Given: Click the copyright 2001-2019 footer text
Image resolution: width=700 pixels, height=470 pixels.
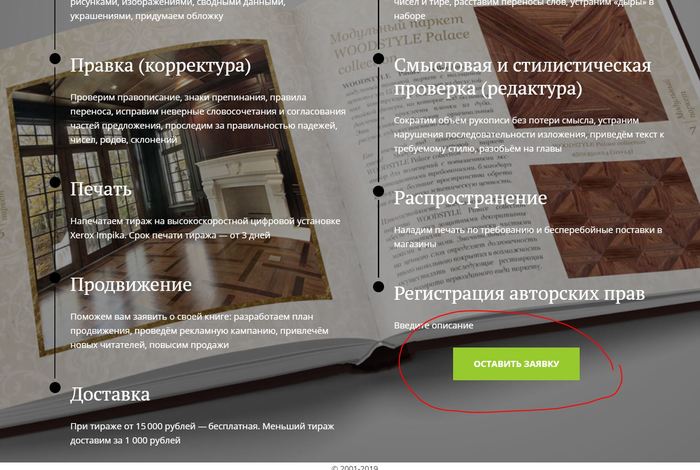Looking at the screenshot, I should (x=355, y=467).
